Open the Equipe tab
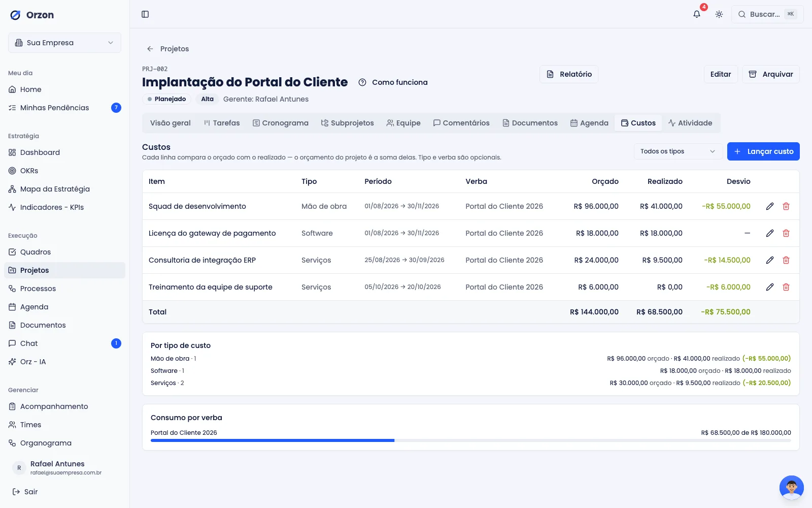This screenshot has height=508, width=812. 403,123
